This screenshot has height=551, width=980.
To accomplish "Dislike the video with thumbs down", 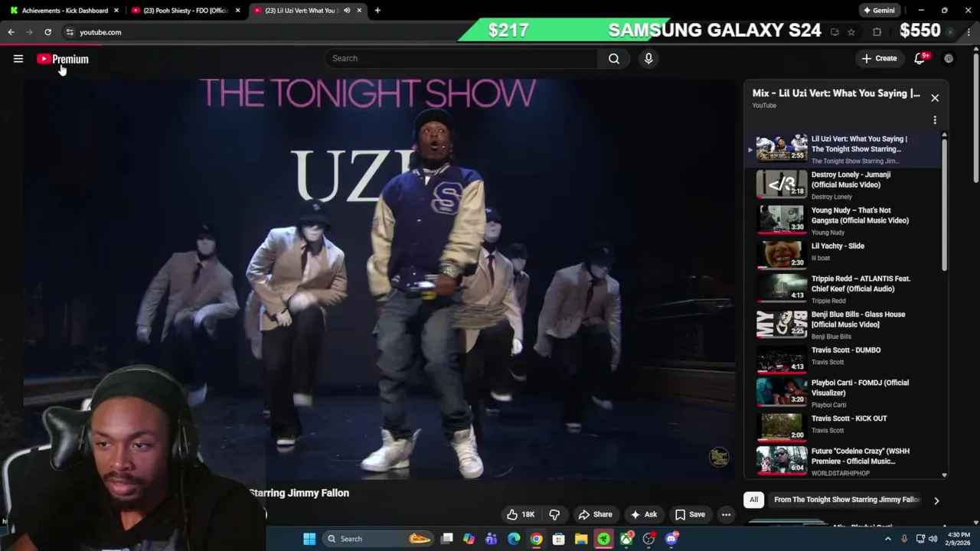I will 554,514.
